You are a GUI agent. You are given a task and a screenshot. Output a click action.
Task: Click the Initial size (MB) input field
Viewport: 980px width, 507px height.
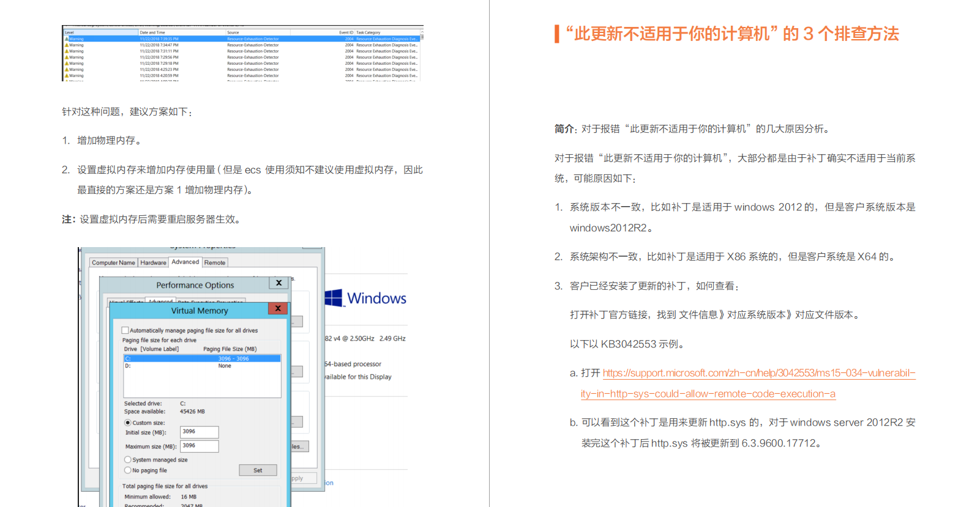(200, 432)
